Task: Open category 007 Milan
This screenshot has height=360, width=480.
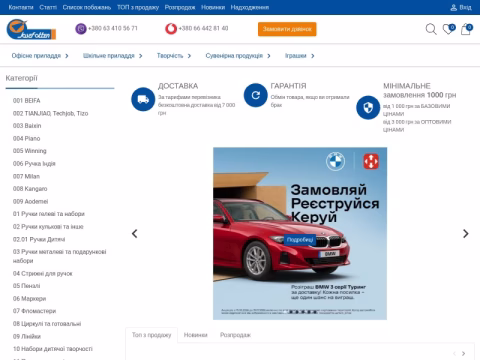Action: coord(26,176)
